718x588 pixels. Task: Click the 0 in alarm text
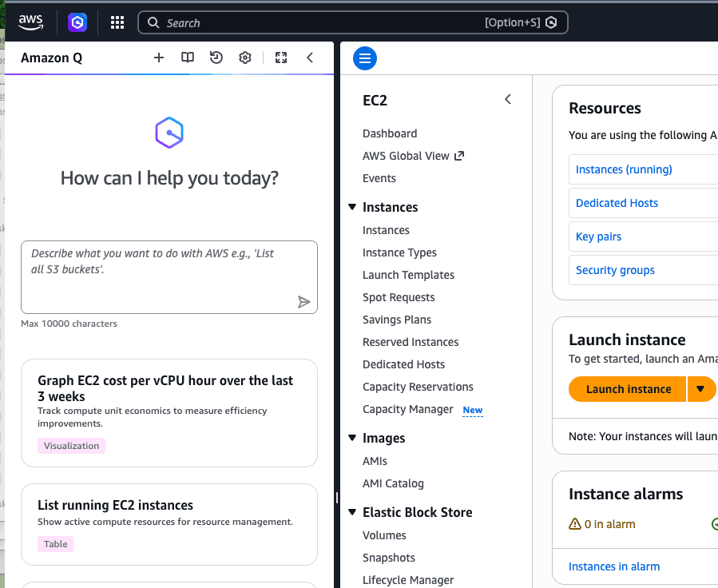[609, 524]
